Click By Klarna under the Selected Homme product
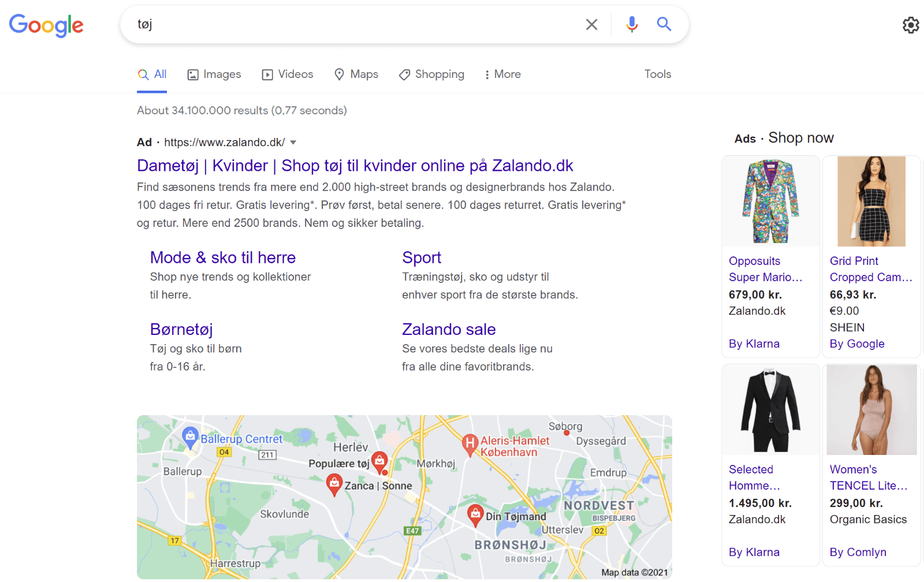Screen dimensions: 924x582 [x=754, y=553]
